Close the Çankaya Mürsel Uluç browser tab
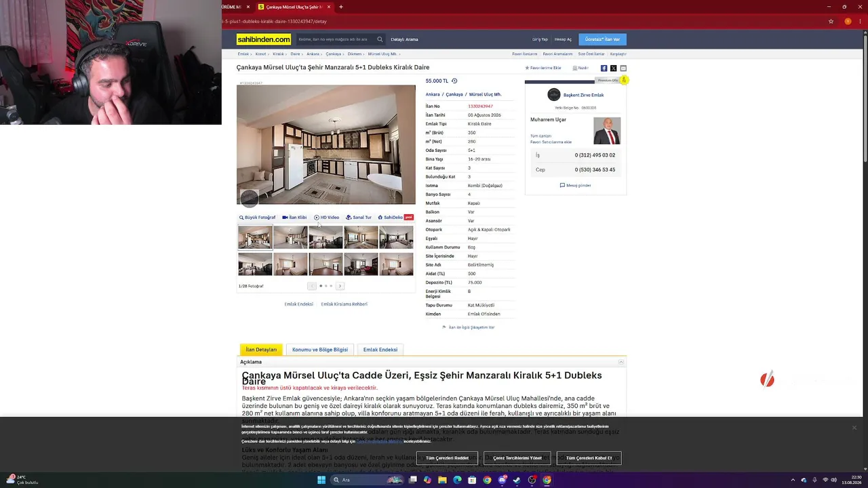The height and width of the screenshot is (488, 868). [x=329, y=7]
